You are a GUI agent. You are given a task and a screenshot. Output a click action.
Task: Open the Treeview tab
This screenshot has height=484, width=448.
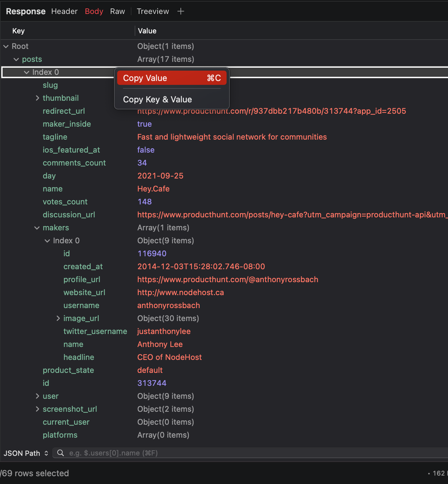tap(152, 11)
